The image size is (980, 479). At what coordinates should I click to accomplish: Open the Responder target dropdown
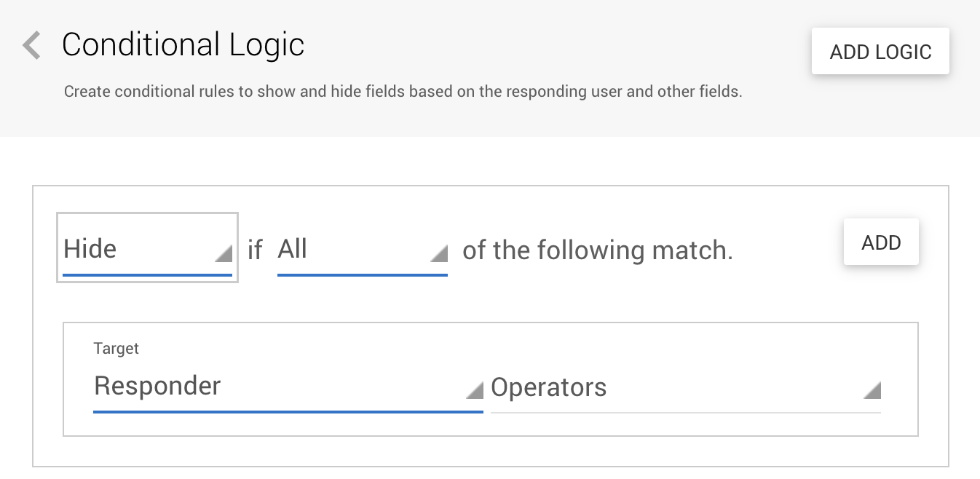(288, 387)
